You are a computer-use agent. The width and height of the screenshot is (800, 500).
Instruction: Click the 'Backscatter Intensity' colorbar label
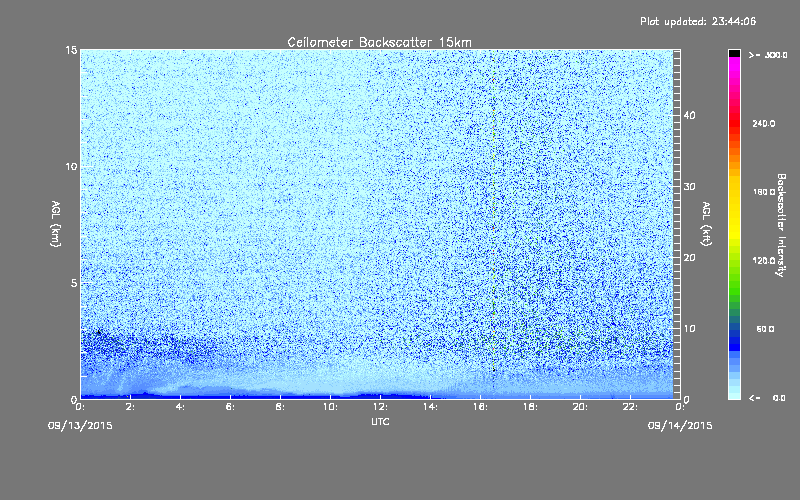(781, 225)
